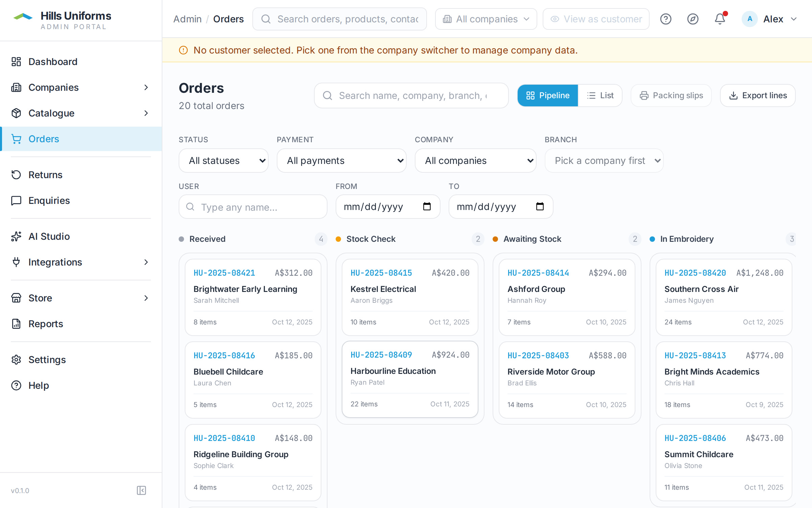Image resolution: width=812 pixels, height=508 pixels.
Task: Click the Export lines button
Action: (x=758, y=96)
